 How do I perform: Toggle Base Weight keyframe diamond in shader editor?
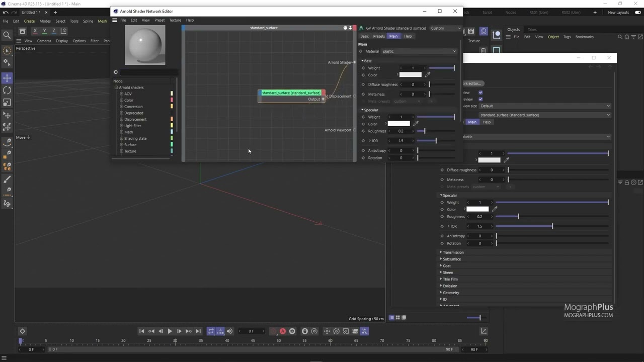click(x=363, y=68)
